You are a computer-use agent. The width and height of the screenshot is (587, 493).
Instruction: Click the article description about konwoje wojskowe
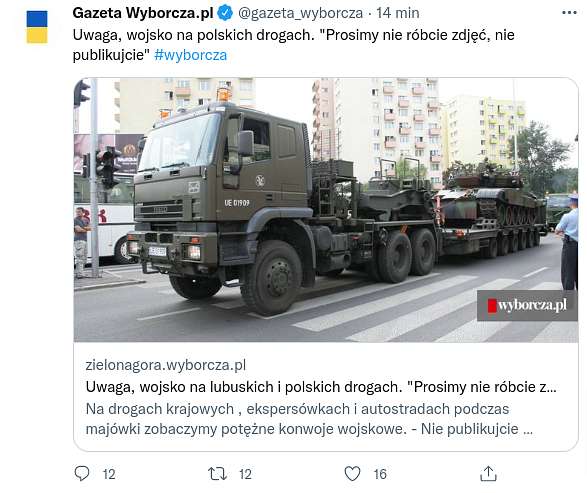click(309, 419)
